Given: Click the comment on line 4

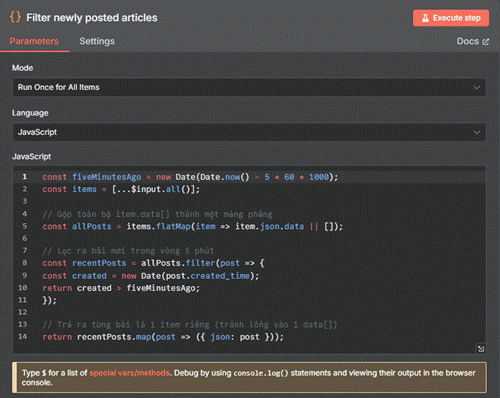Looking at the screenshot, I should point(157,214).
